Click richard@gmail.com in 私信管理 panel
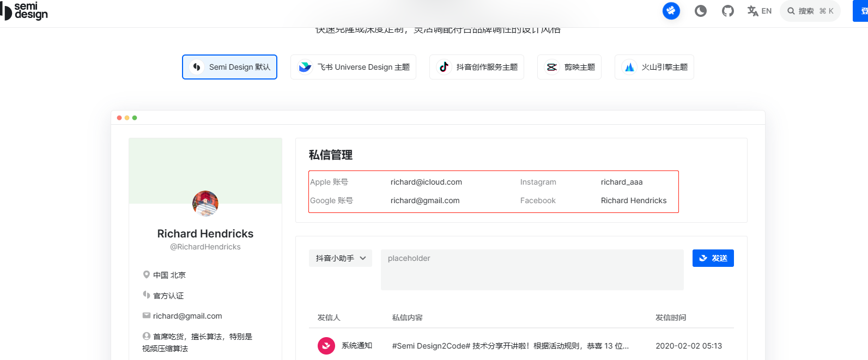Screen dimensions: 868x360 click(425, 200)
